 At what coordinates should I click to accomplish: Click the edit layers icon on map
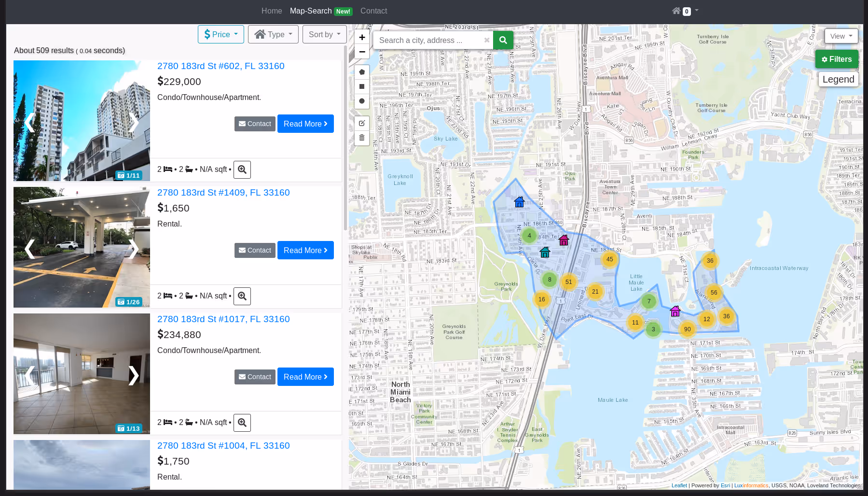(x=362, y=123)
